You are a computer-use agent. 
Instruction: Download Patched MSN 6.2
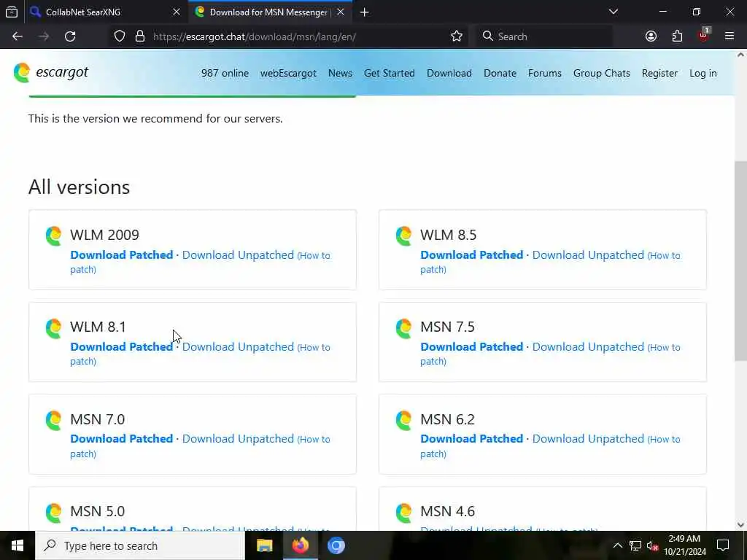point(472,438)
